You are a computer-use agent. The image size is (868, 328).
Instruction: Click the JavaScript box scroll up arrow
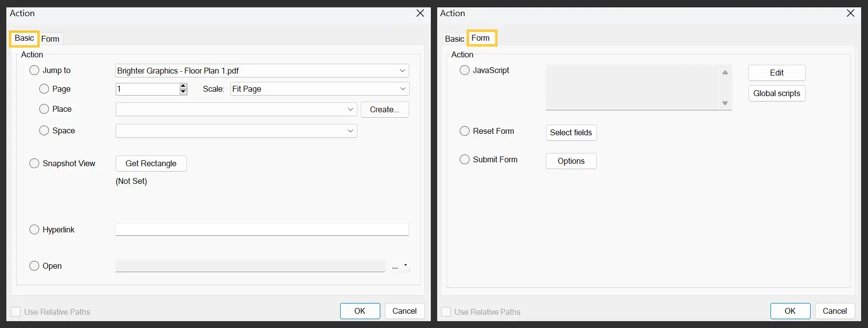pos(725,72)
